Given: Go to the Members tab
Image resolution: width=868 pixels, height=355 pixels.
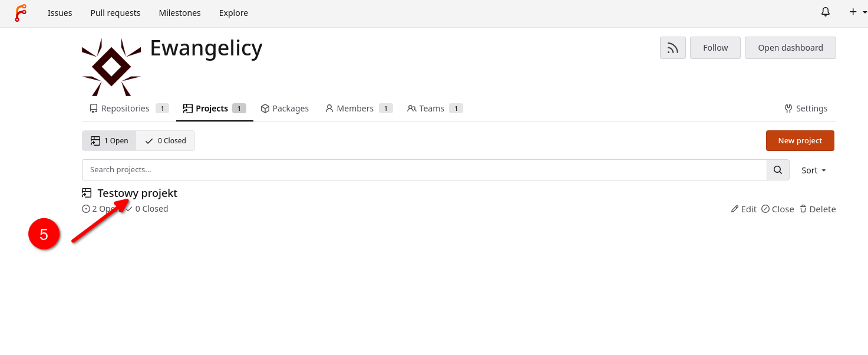Looking at the screenshot, I should point(354,109).
